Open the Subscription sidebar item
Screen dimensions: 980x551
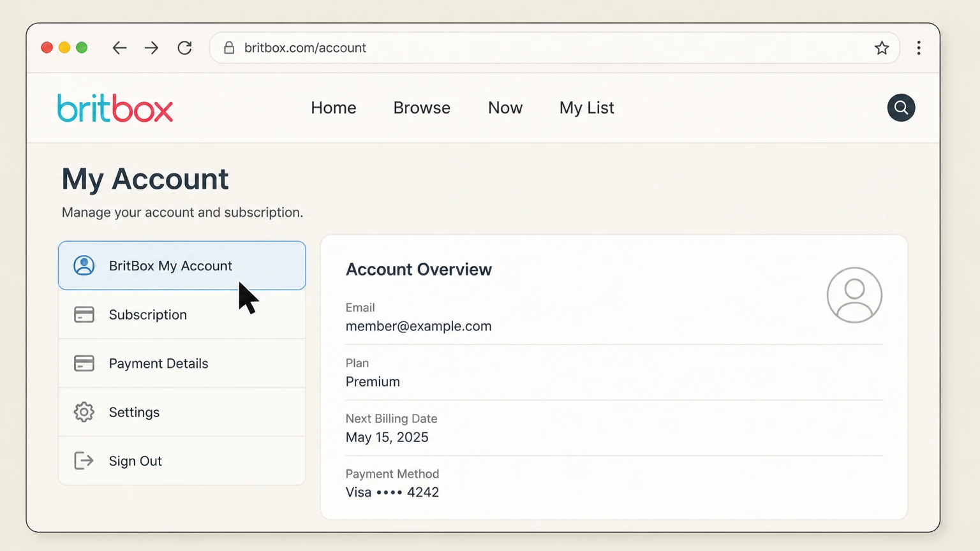point(182,314)
